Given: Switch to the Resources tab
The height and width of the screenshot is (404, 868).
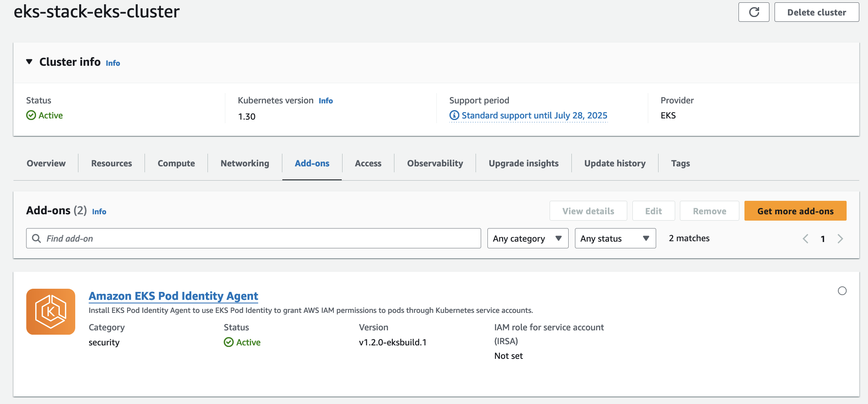Looking at the screenshot, I should [112, 163].
